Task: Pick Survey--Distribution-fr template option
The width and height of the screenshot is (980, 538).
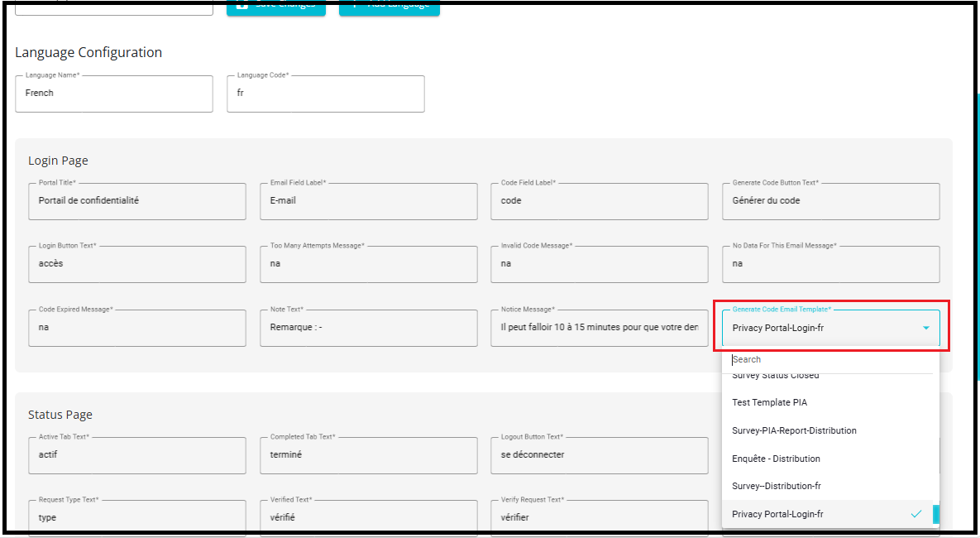Action: tap(776, 486)
